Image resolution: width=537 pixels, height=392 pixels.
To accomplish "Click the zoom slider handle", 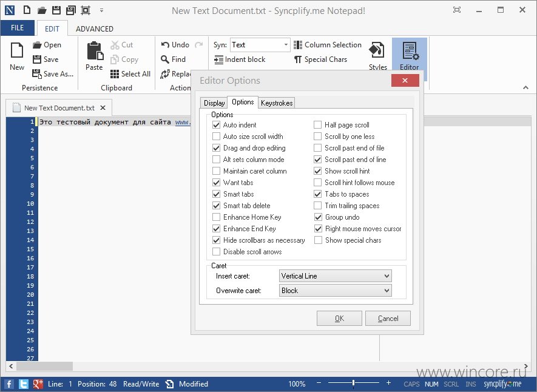I will [x=353, y=383].
